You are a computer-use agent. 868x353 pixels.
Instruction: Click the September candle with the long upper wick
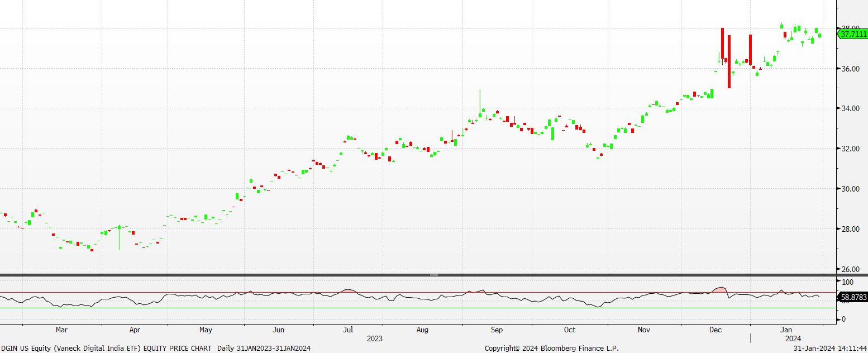pos(480,103)
